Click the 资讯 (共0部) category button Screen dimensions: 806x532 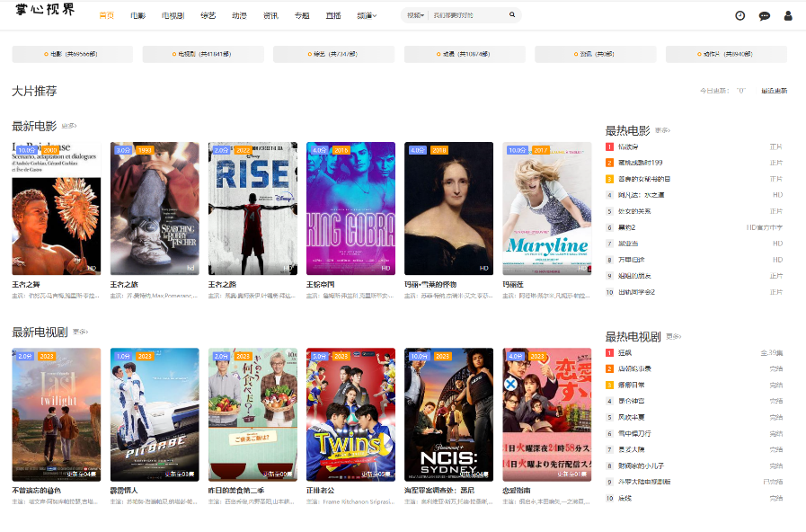[x=595, y=54]
